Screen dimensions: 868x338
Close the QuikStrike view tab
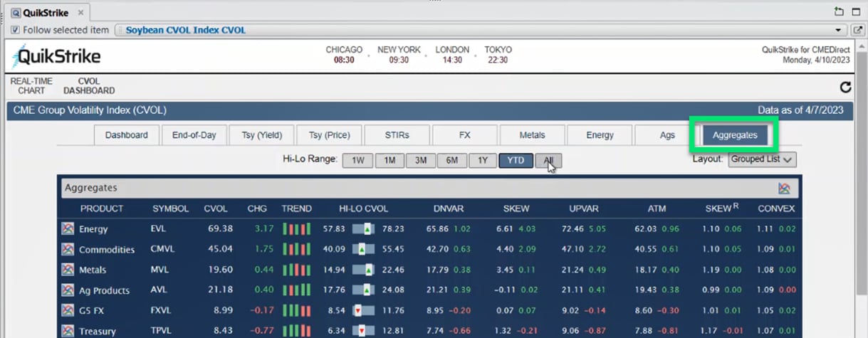(80, 13)
